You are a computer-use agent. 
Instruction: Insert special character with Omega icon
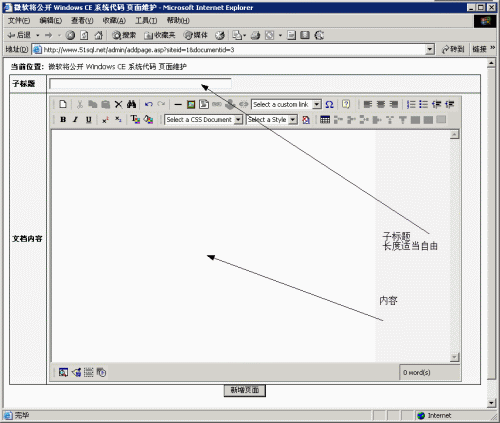(329, 104)
